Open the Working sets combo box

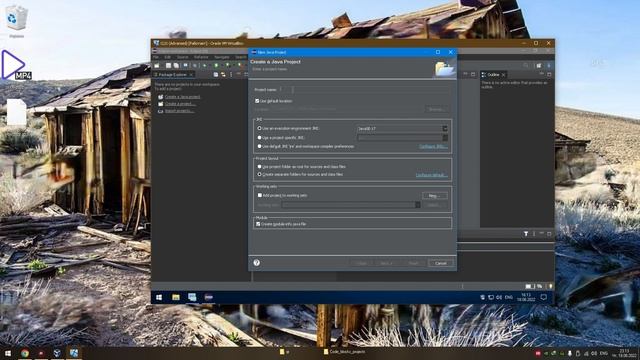[x=351, y=205]
